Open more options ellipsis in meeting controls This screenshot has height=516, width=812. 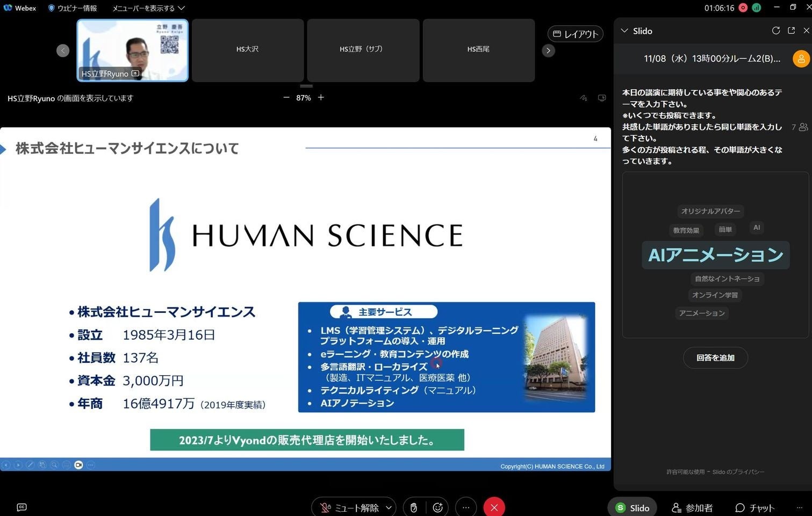[466, 507]
